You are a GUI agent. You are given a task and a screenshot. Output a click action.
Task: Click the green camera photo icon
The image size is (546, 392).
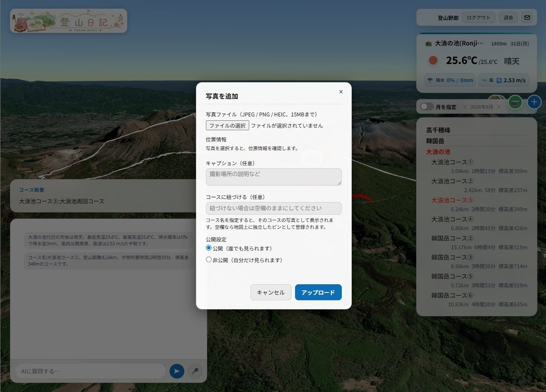coord(515,103)
